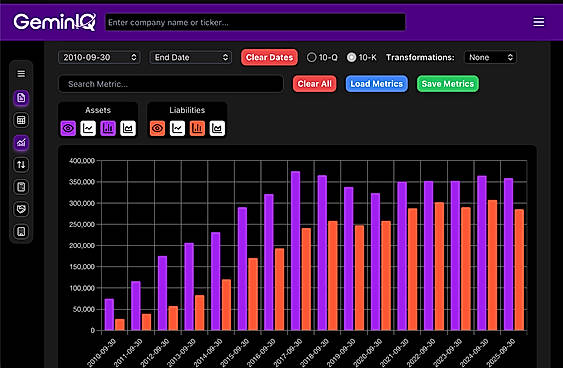Click the Liabilities metric label

pyautogui.click(x=187, y=110)
